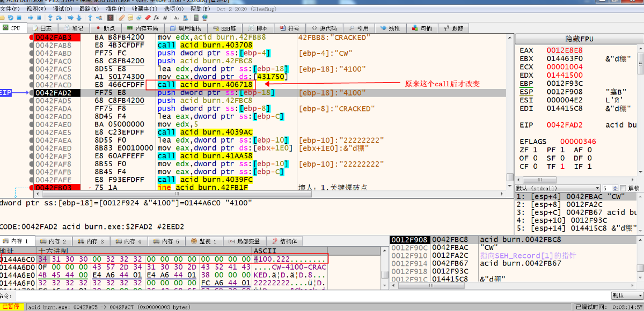This screenshot has width=644, height=311.
Task: Select the call acid burn.406718 instruction
Action: 204,85
